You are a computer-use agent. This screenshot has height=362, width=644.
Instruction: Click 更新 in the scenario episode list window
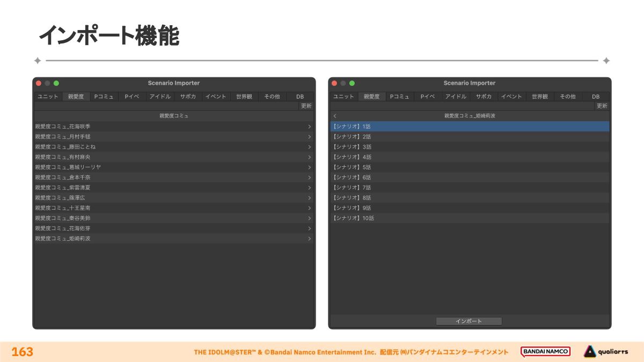602,106
